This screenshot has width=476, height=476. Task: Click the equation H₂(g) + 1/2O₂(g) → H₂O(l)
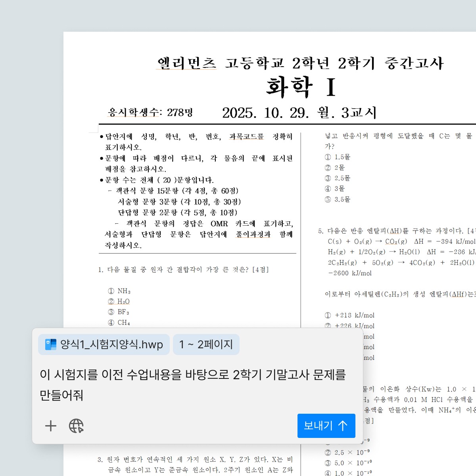point(374,252)
